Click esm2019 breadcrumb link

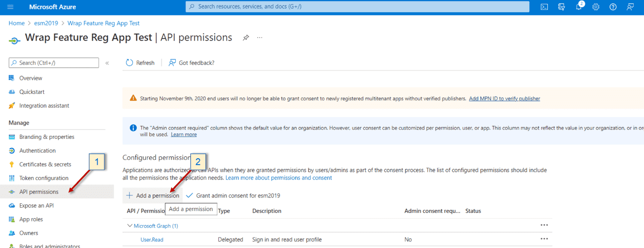pos(46,23)
